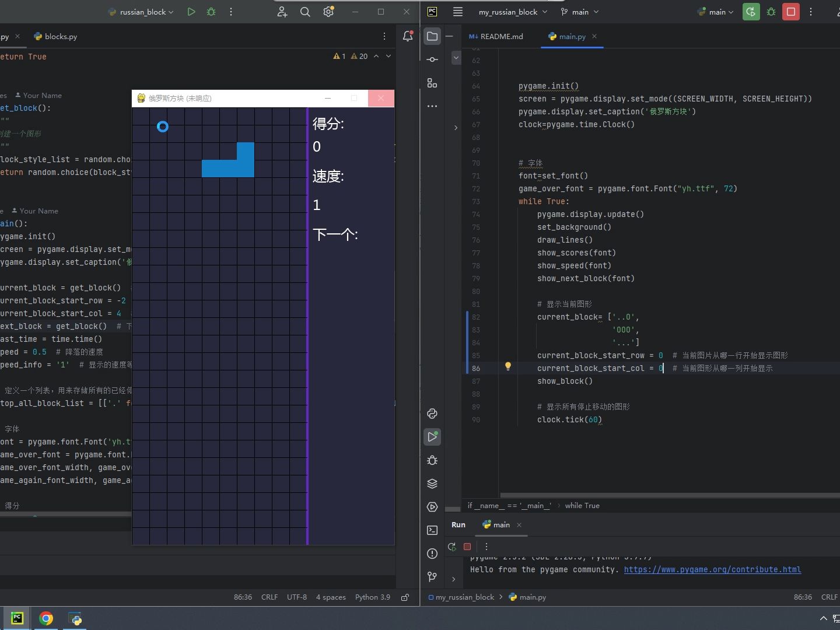Screen dimensions: 840x630
Task: Click the Structure tool window icon
Action: [x=432, y=83]
